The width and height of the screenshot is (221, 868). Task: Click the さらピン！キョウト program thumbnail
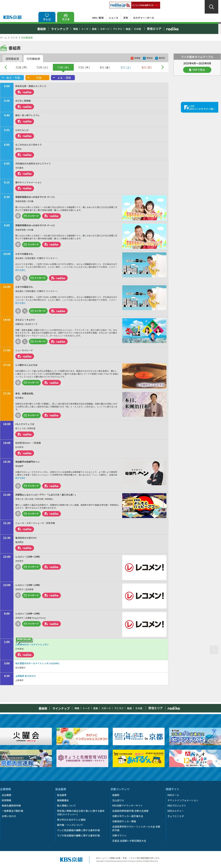[x=144, y=331]
